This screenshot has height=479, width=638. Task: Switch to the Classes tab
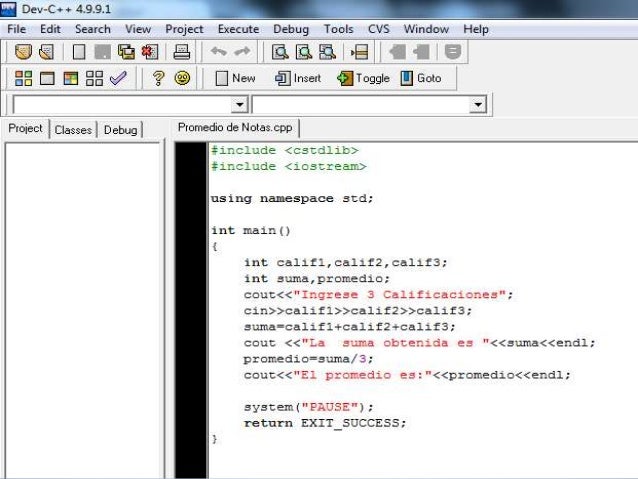point(73,130)
